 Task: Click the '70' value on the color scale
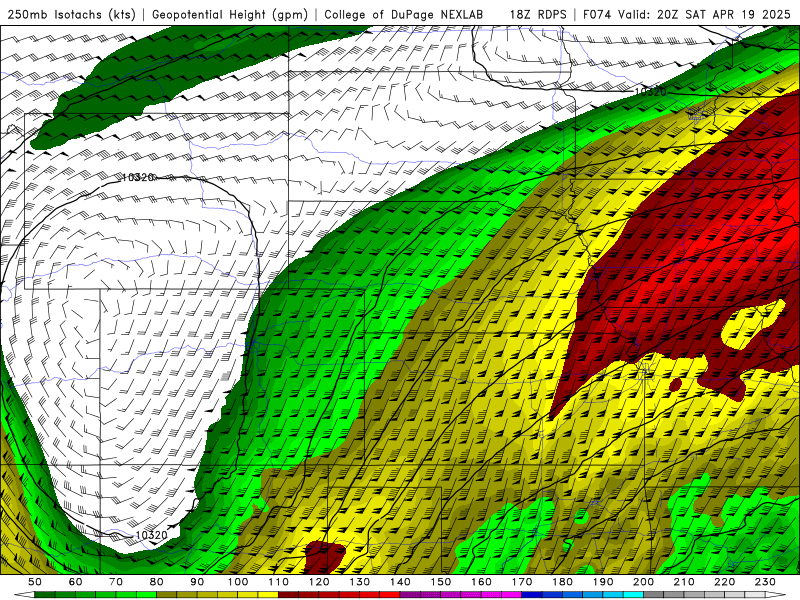[116, 582]
